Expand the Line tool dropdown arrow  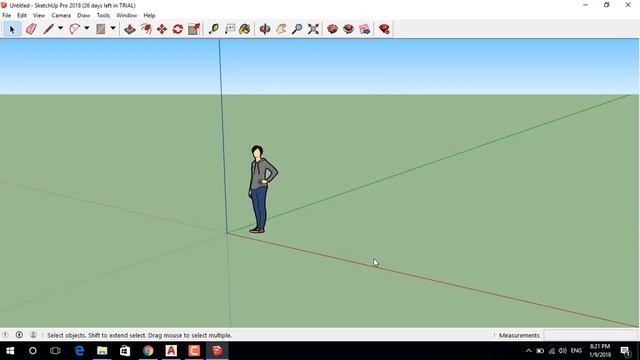point(60,29)
